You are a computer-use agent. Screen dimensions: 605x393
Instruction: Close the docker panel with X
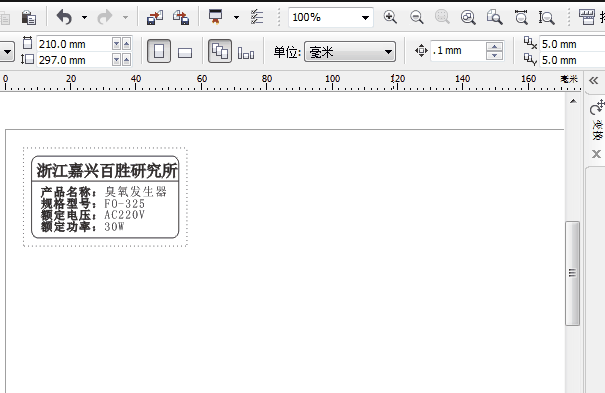(597, 154)
